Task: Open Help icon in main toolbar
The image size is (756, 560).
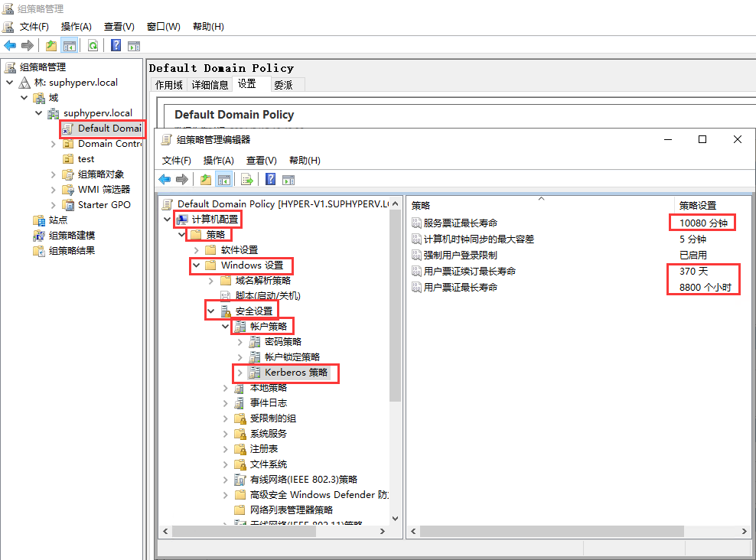Action: [116, 46]
